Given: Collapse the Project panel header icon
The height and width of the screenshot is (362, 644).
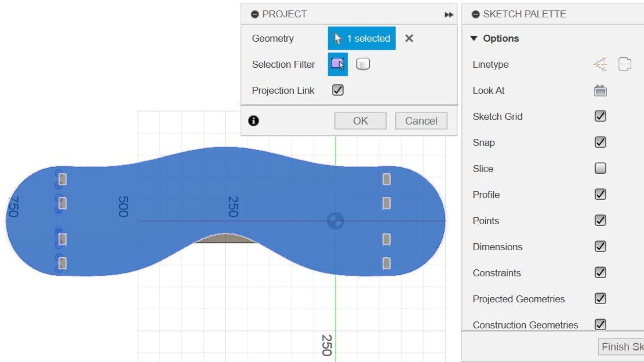Looking at the screenshot, I should pyautogui.click(x=255, y=14).
